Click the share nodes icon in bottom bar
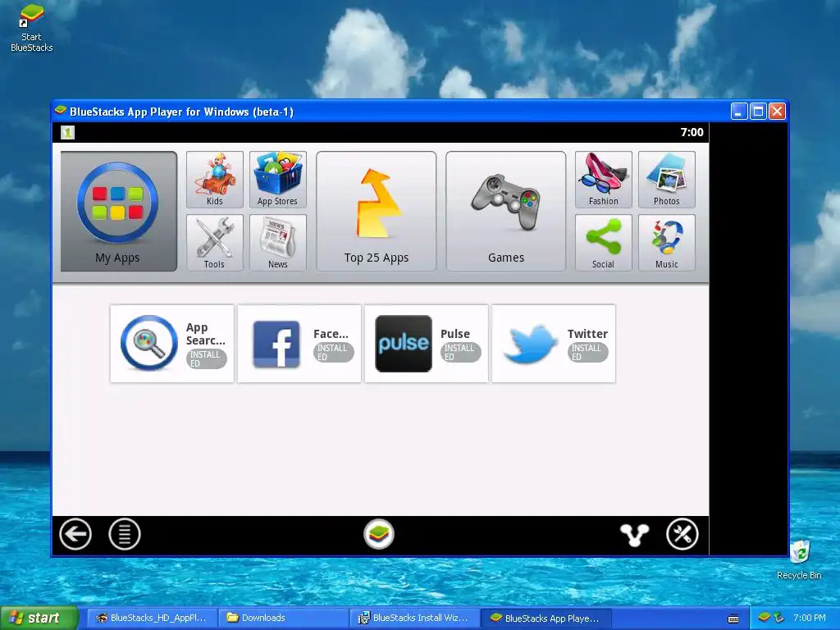The width and height of the screenshot is (840, 630). click(x=634, y=535)
